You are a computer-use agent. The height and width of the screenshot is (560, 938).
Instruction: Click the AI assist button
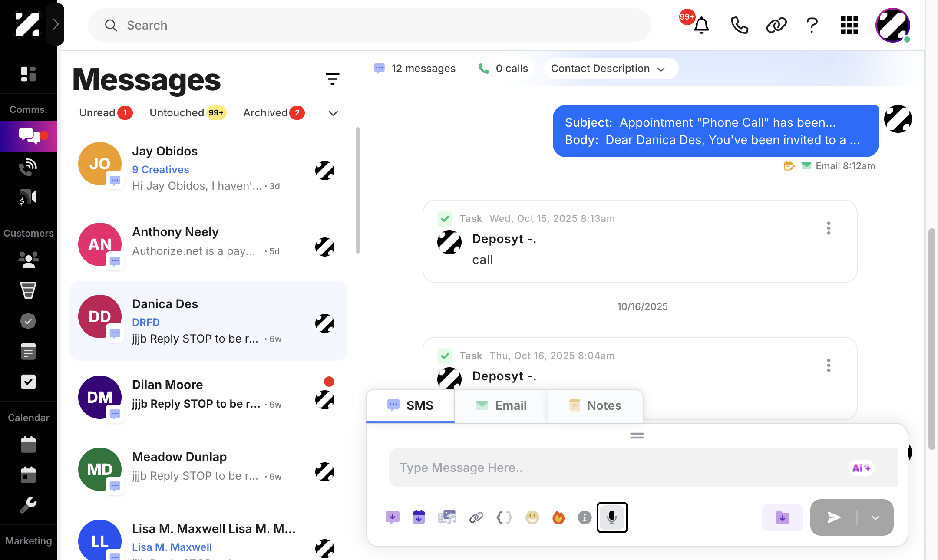coord(861,468)
